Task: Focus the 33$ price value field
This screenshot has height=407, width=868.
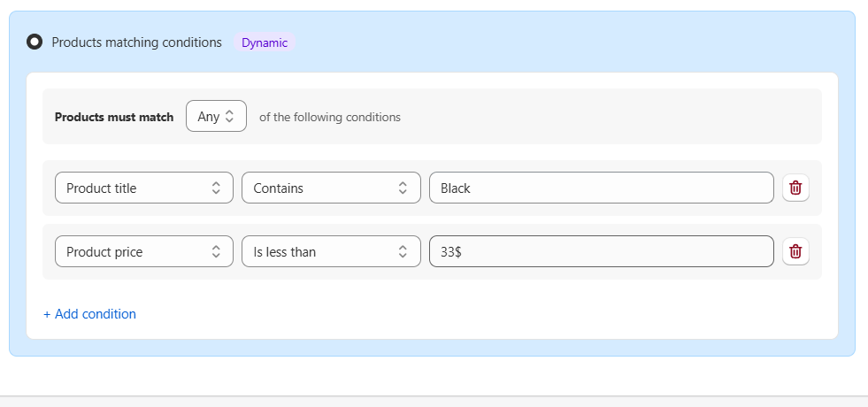Action: (601, 252)
